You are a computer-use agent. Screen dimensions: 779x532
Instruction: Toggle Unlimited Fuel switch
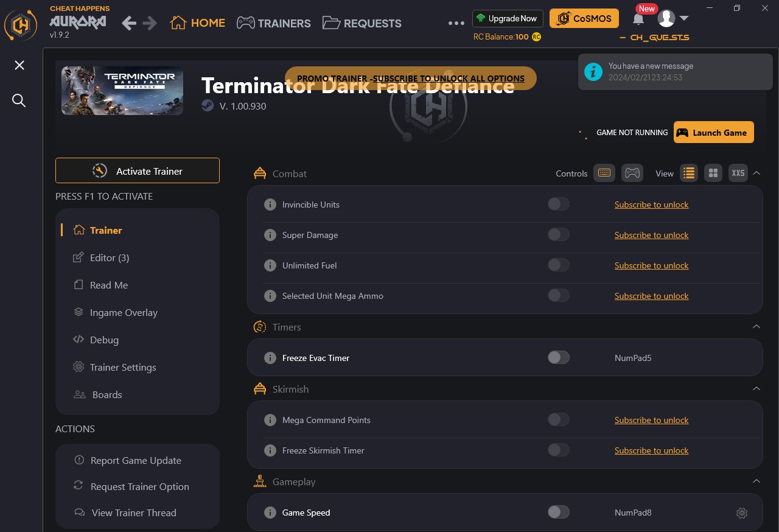[559, 265]
